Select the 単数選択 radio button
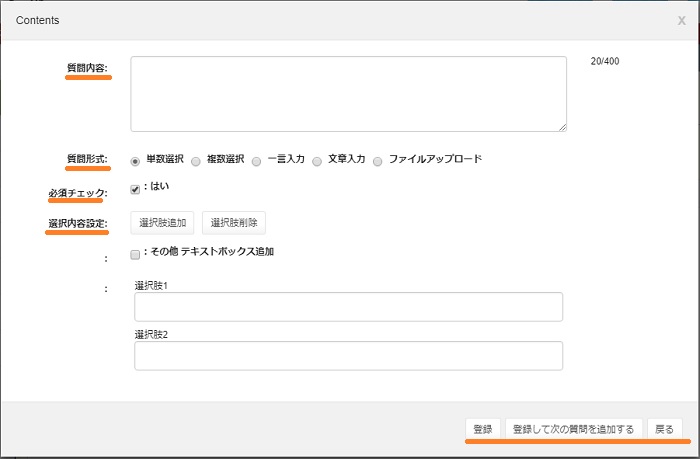Viewport: 700px width, 459px height. tap(136, 160)
